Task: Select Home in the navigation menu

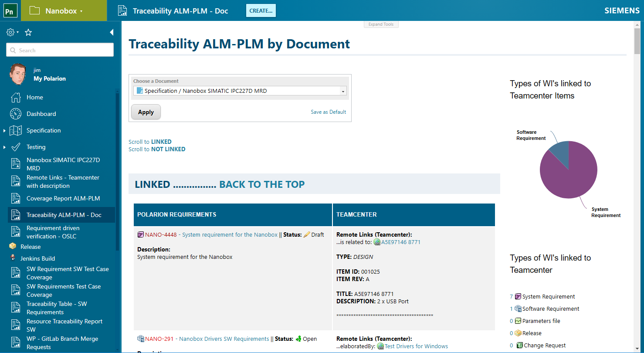Action: [35, 97]
